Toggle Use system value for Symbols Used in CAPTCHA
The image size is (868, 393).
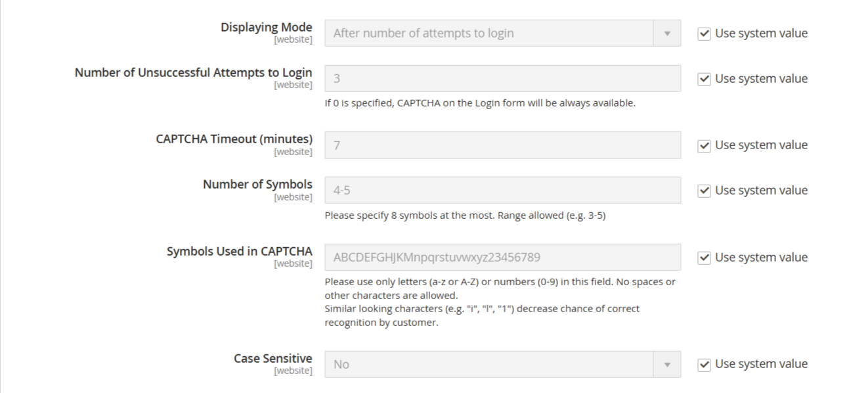704,258
